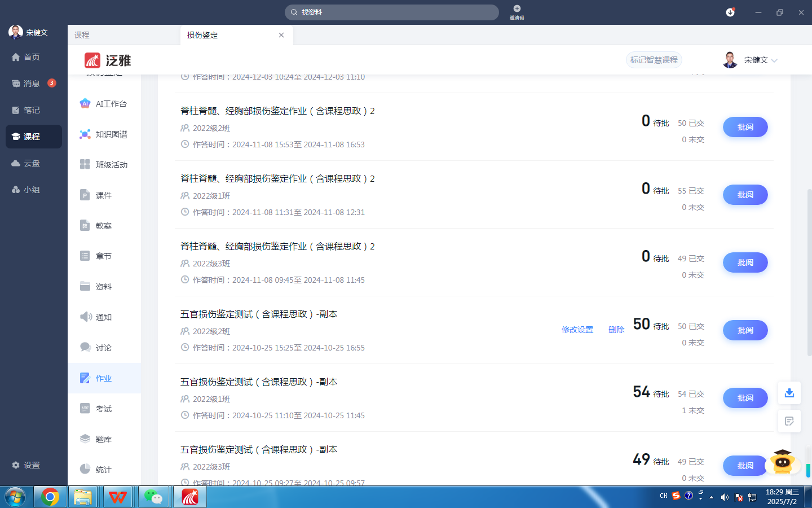This screenshot has height=508, width=812.
Task: Open 五官损伤鉴定测试 title for 2022级2班
Action: coord(259,314)
